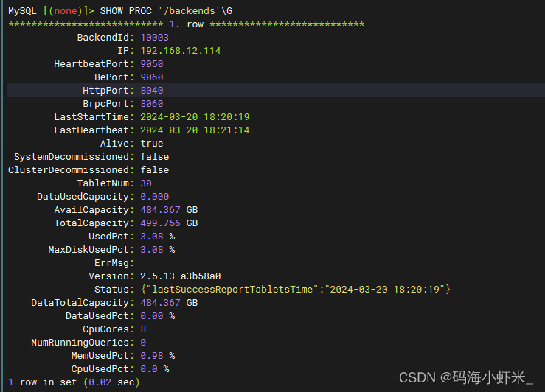
Task: Select AvailCapacity value 484.367 GB
Action: tap(169, 210)
